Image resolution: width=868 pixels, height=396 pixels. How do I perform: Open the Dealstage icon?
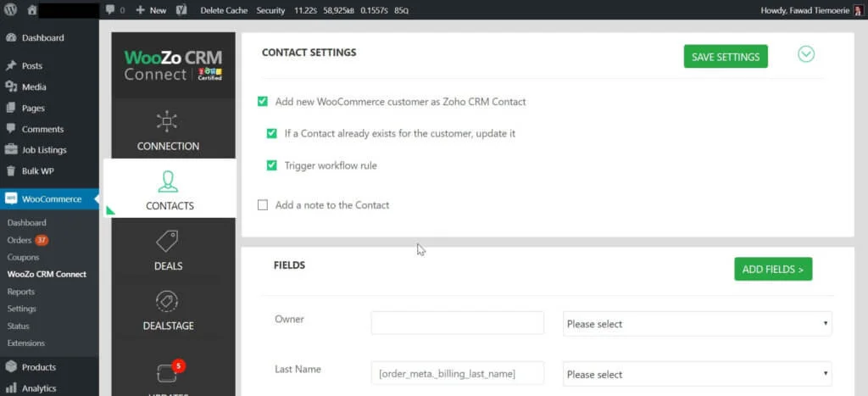click(x=168, y=302)
